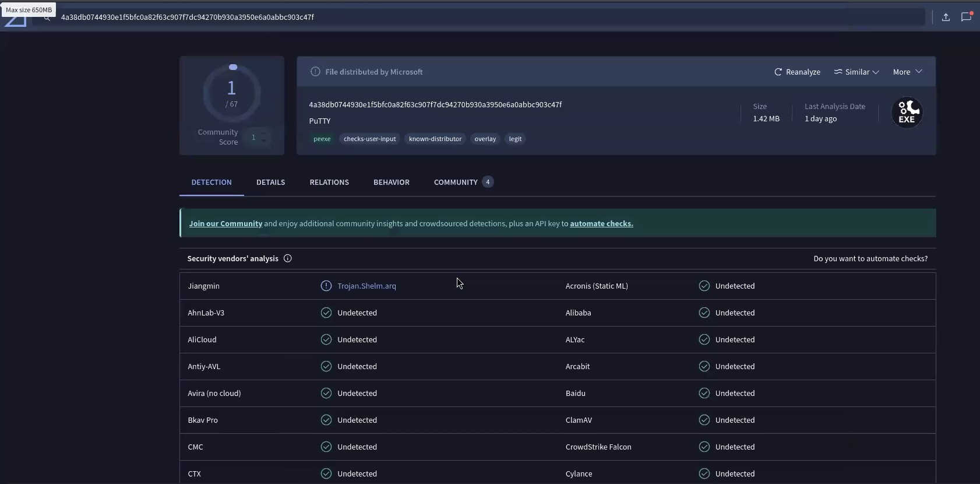Screen dimensions: 980x484
Task: Open the DETAILS tab
Action: (x=271, y=182)
